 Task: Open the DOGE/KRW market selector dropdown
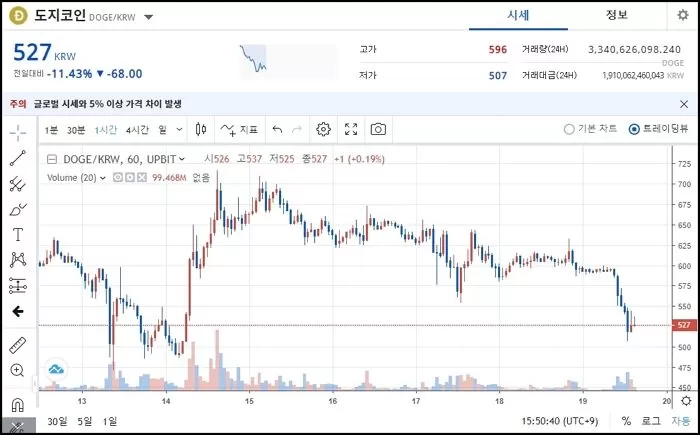point(149,17)
